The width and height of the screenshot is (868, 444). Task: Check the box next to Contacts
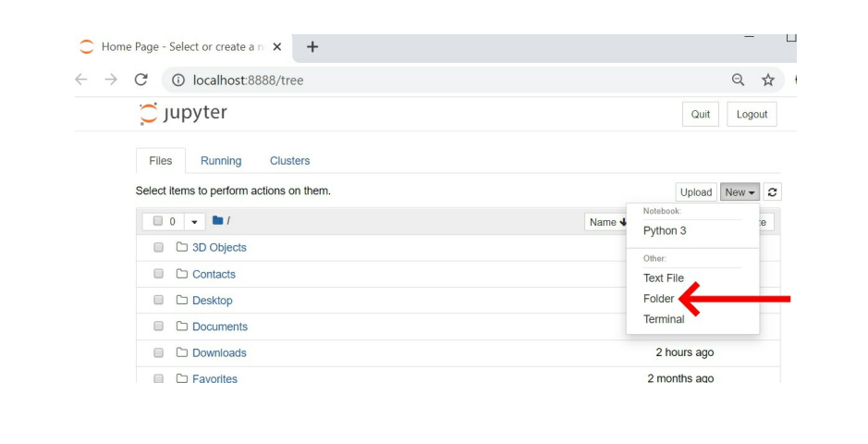tap(158, 274)
